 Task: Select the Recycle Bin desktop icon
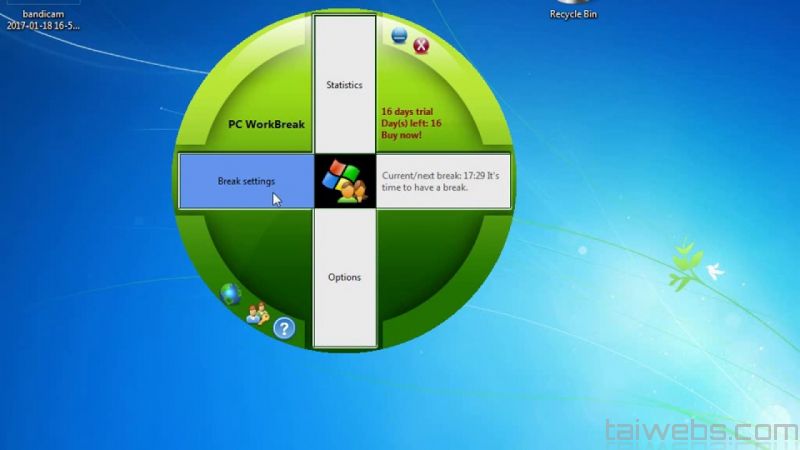pos(573,12)
